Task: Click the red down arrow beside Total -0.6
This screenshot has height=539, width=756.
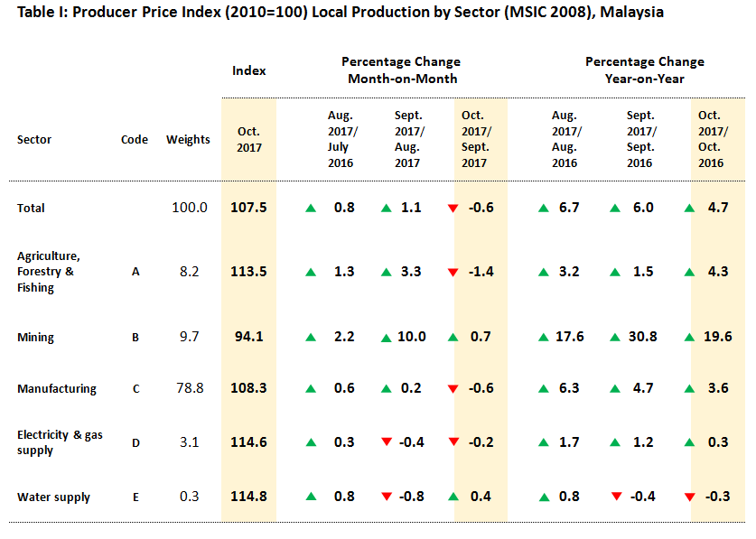Action: (x=453, y=209)
